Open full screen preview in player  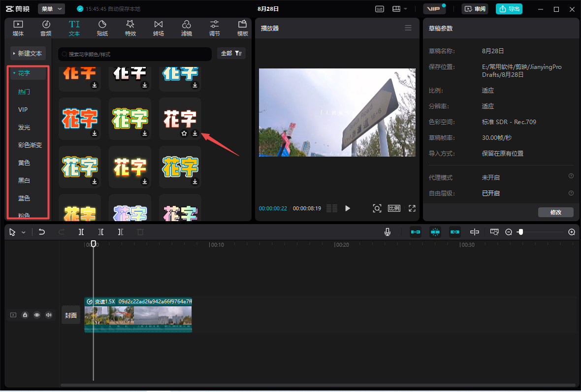[x=412, y=208]
